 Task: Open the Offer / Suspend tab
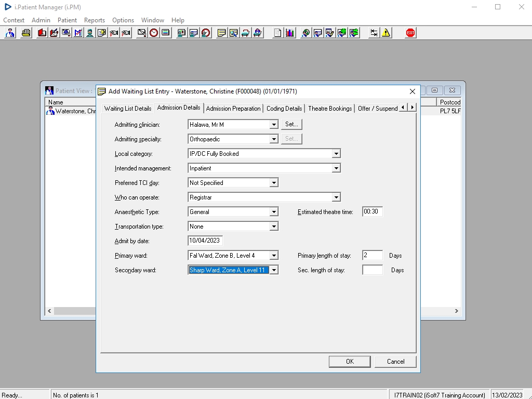tap(378, 109)
